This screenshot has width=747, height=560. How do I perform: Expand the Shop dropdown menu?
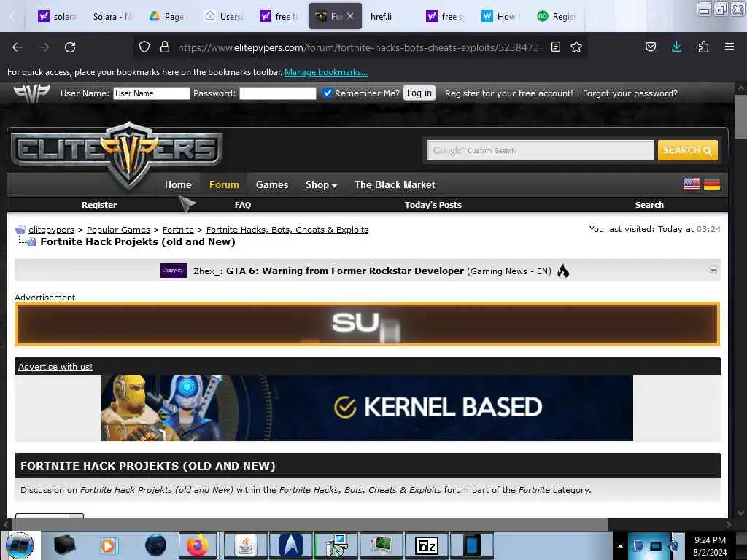click(321, 184)
